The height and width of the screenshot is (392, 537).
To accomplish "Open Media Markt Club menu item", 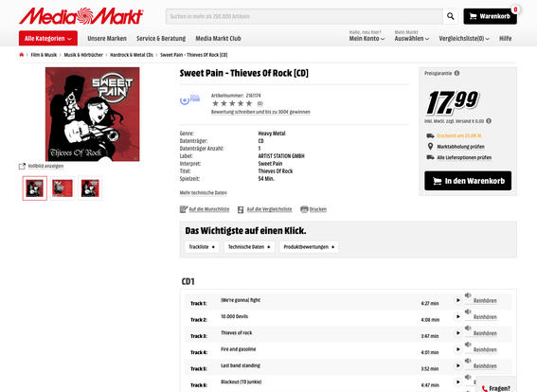I will 218,38.
